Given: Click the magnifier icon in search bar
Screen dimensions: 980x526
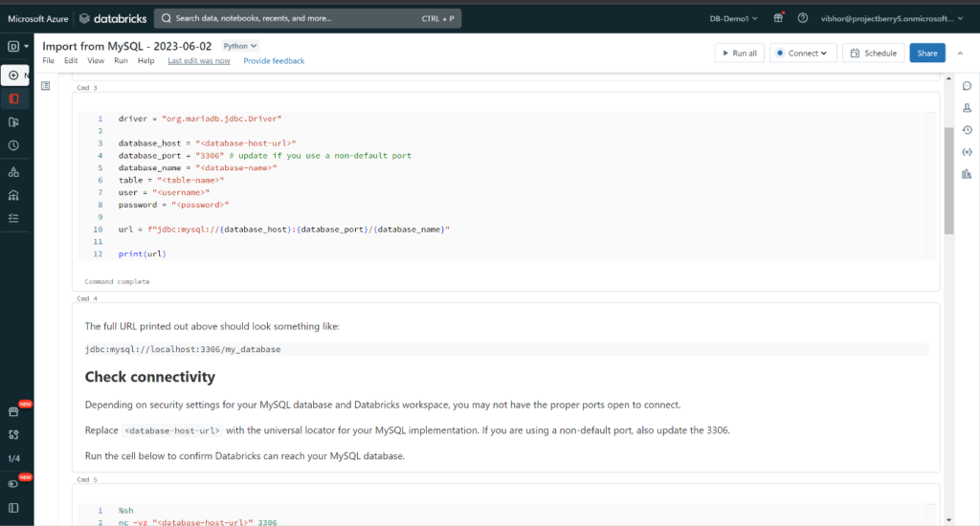Looking at the screenshot, I should click(167, 18).
